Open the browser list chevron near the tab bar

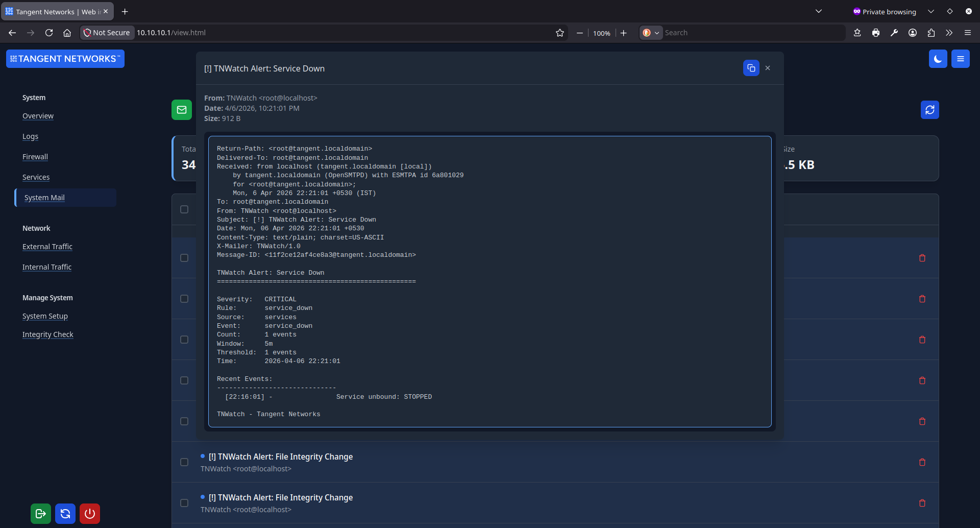click(819, 11)
